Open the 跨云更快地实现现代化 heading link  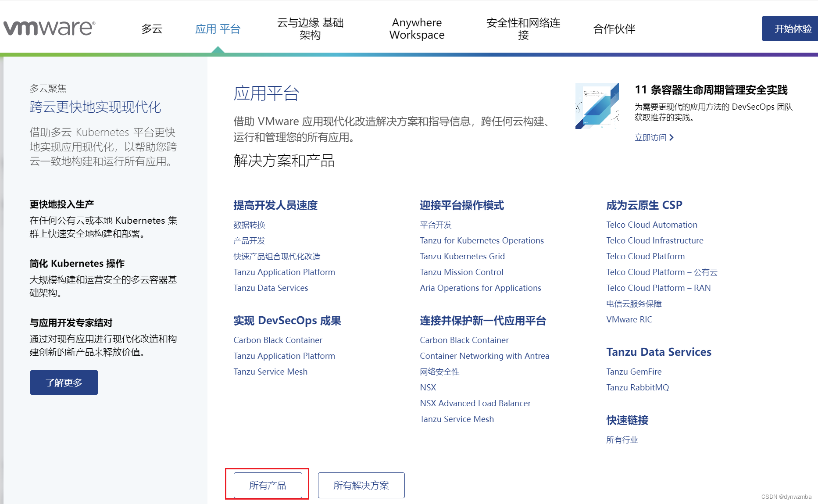click(95, 107)
